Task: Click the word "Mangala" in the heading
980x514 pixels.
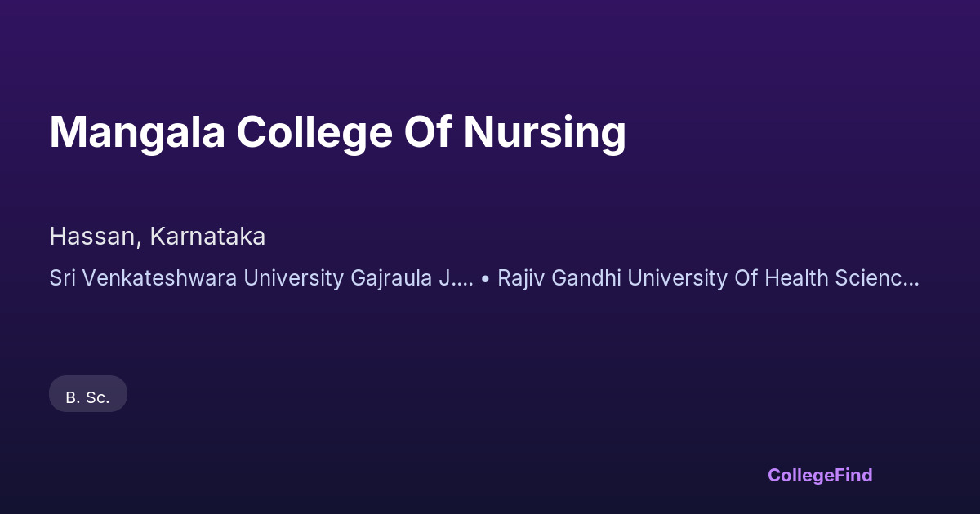Action: point(136,132)
